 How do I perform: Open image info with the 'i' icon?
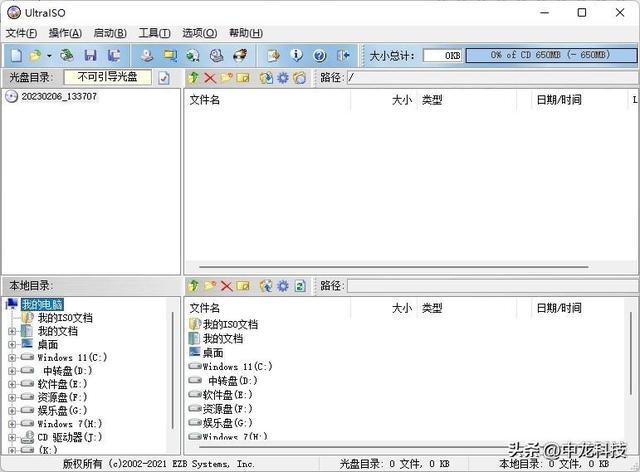296,55
